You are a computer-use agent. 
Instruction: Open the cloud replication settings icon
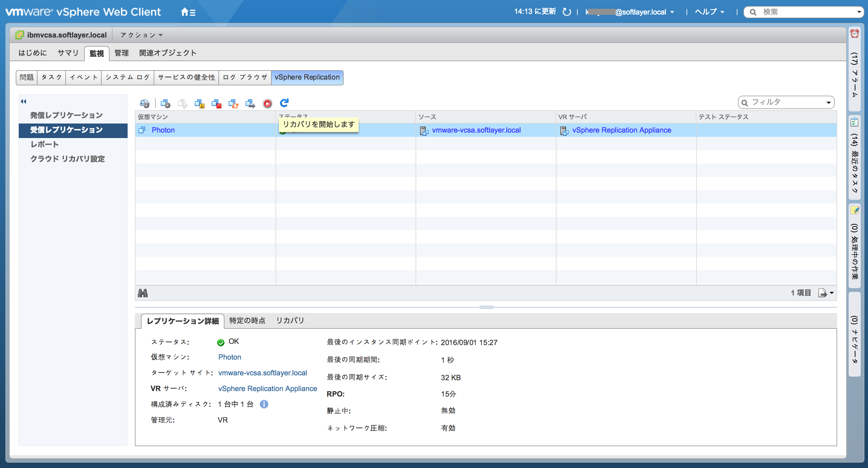point(145,104)
